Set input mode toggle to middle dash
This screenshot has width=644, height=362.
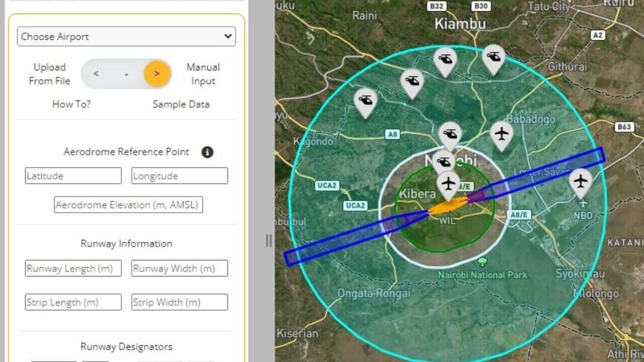click(x=126, y=74)
